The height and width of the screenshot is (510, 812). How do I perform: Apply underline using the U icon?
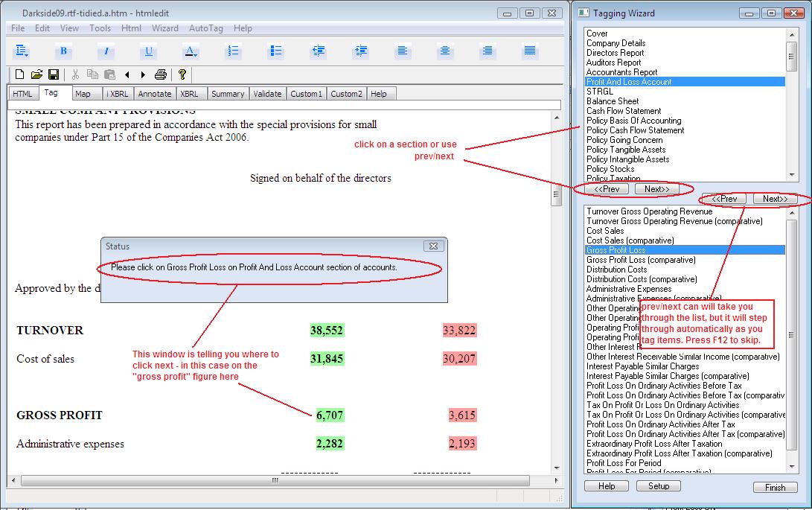pos(149,51)
